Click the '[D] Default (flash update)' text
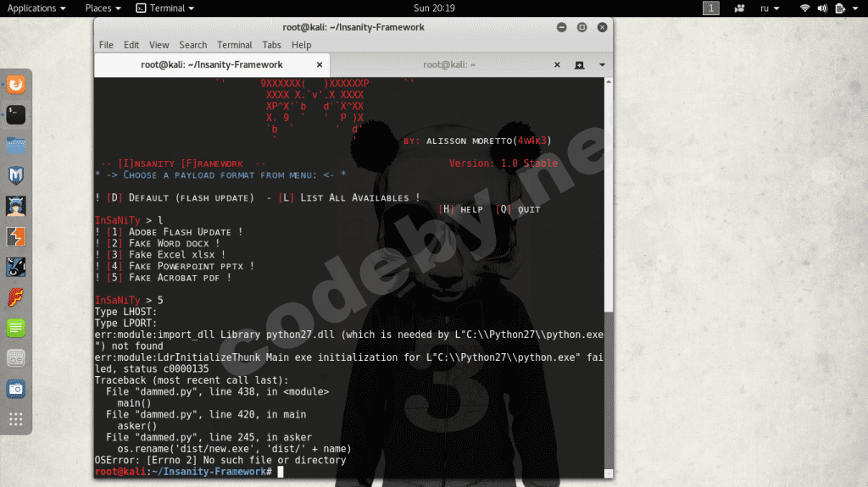The height and width of the screenshot is (487, 868). coord(180,197)
